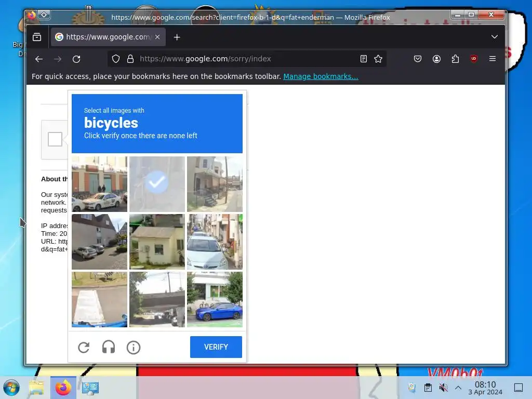Click the VERIFY button

pyautogui.click(x=216, y=347)
